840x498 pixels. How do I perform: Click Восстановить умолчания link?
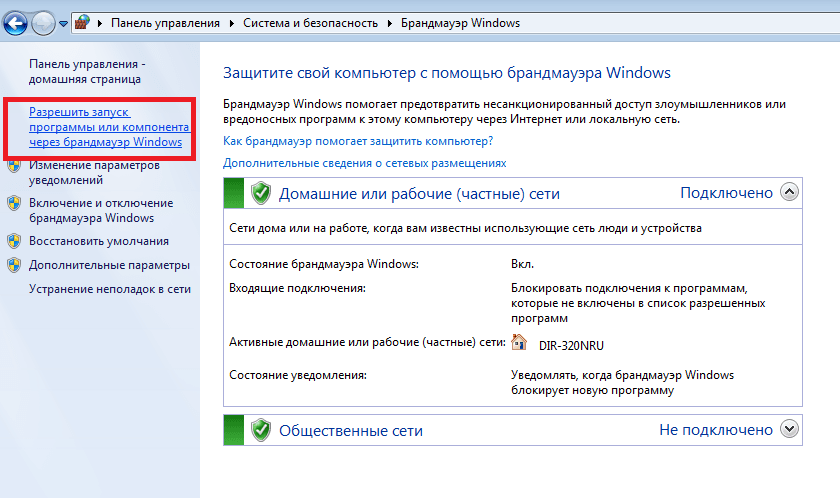pos(99,241)
